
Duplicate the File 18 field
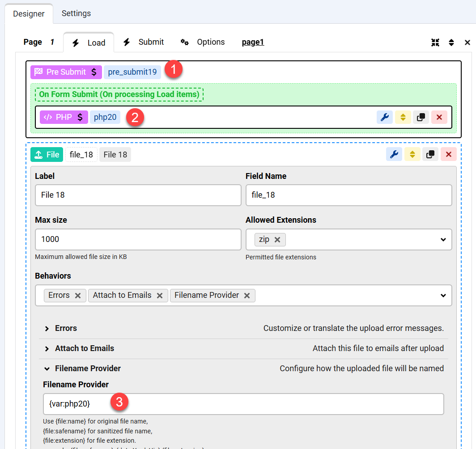pos(430,154)
